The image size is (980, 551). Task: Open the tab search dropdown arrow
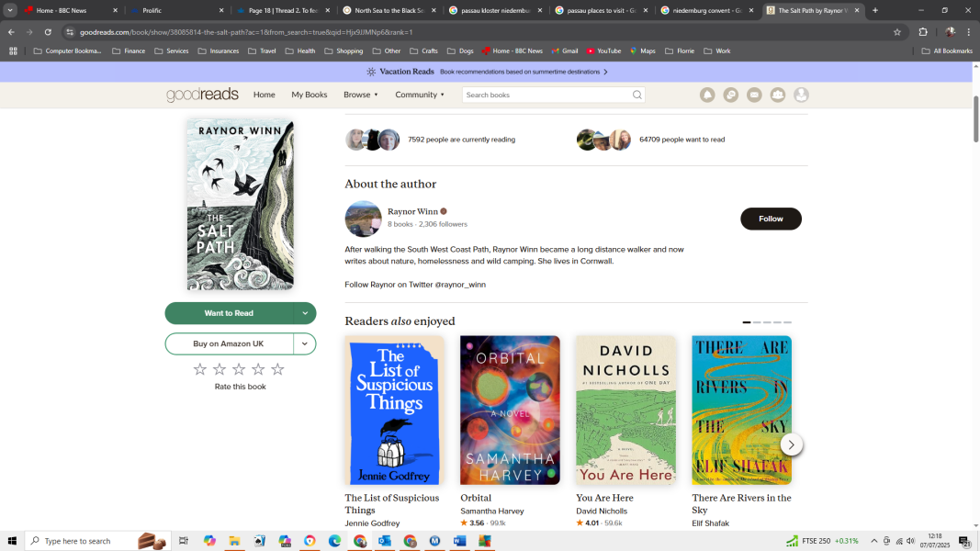tap(10, 11)
